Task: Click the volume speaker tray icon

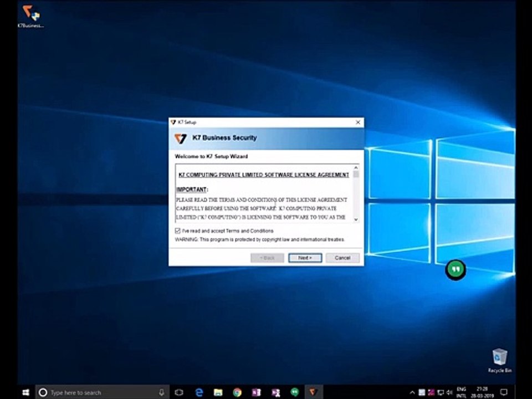Action: click(x=449, y=392)
